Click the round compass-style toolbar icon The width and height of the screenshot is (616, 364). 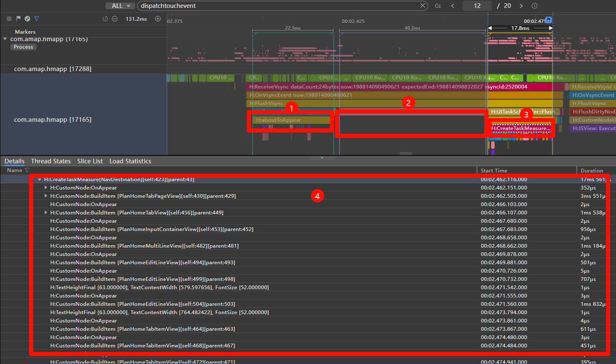(27, 19)
